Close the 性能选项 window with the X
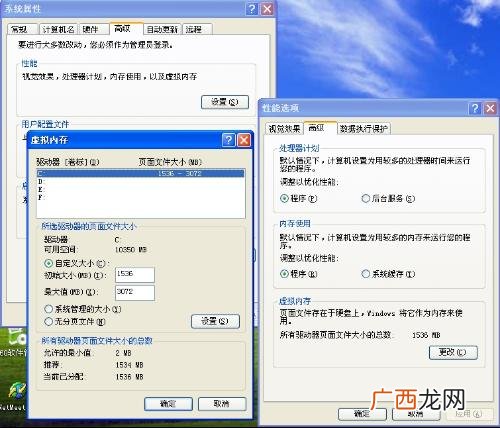 (490, 108)
